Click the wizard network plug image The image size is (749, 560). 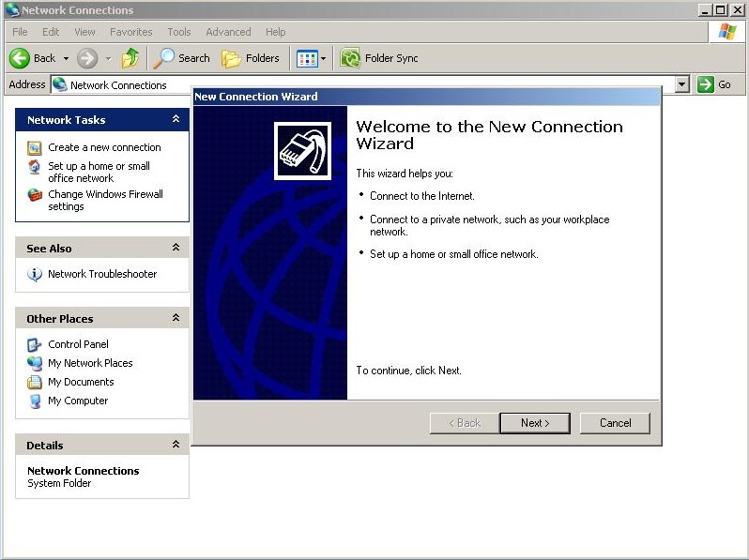tap(302, 151)
